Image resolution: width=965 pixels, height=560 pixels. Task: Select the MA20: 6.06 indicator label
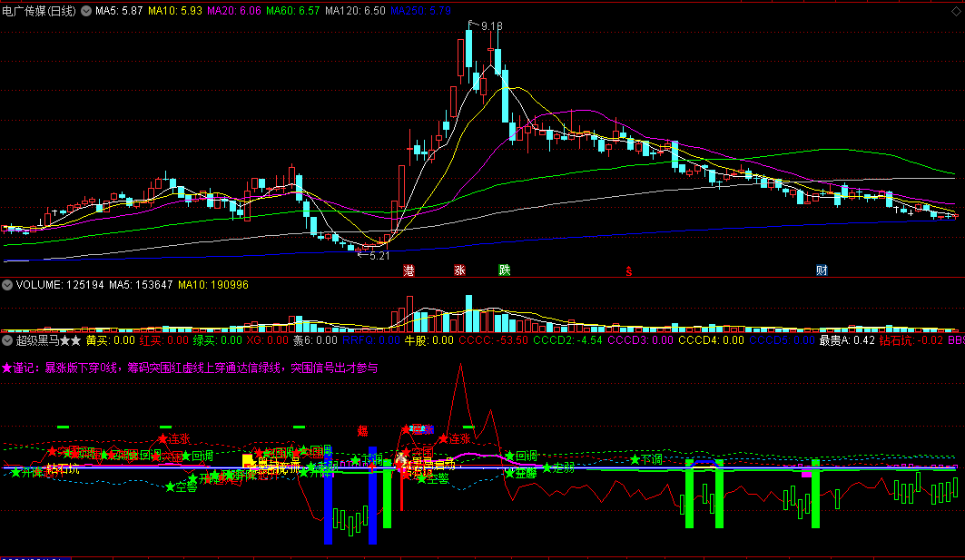234,11
